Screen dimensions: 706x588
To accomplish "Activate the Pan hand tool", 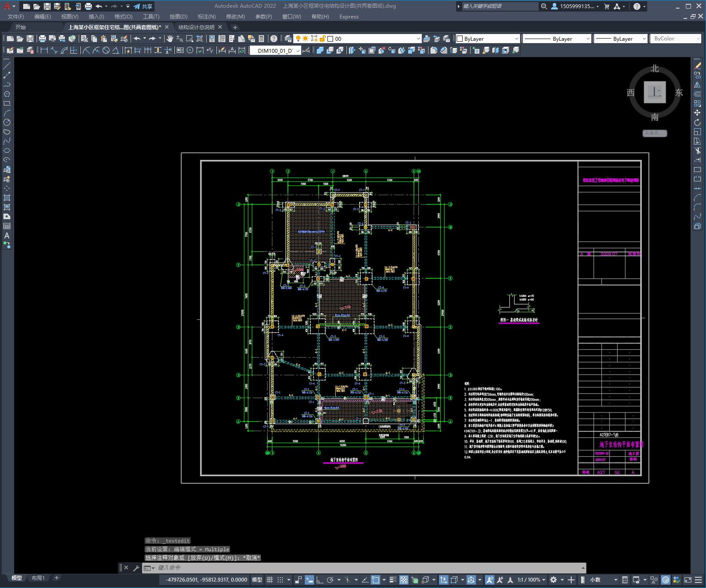I will coord(170,39).
